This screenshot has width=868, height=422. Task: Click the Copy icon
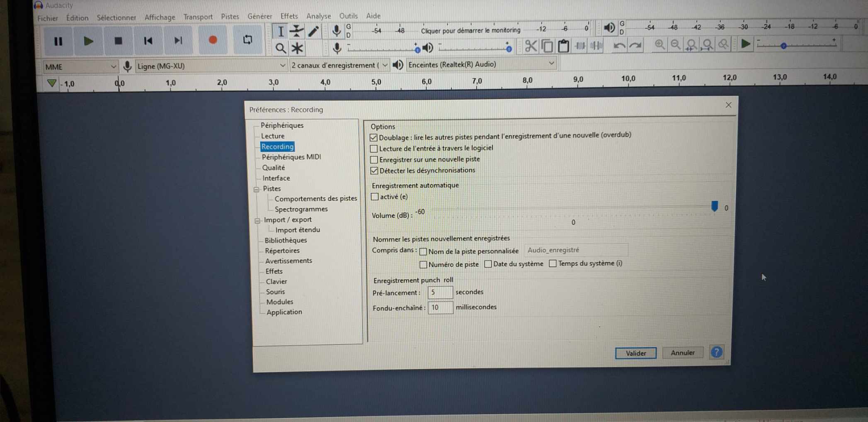click(547, 46)
